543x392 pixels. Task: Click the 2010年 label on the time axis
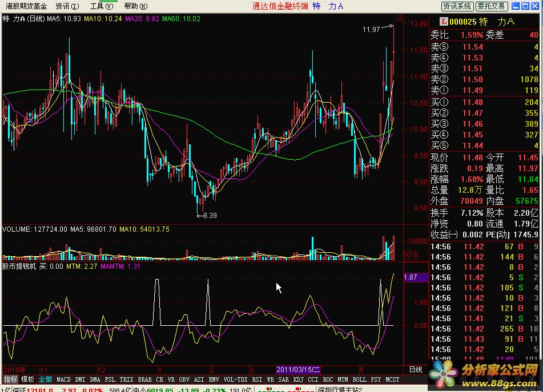[14, 370]
